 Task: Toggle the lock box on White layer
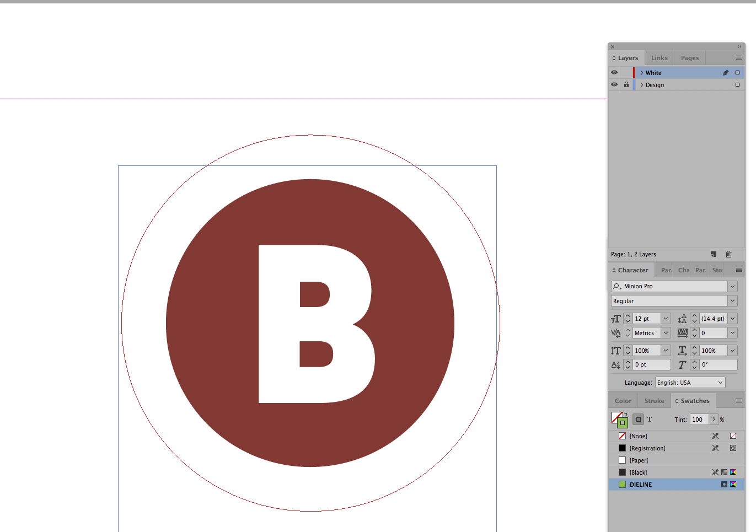[626, 73]
